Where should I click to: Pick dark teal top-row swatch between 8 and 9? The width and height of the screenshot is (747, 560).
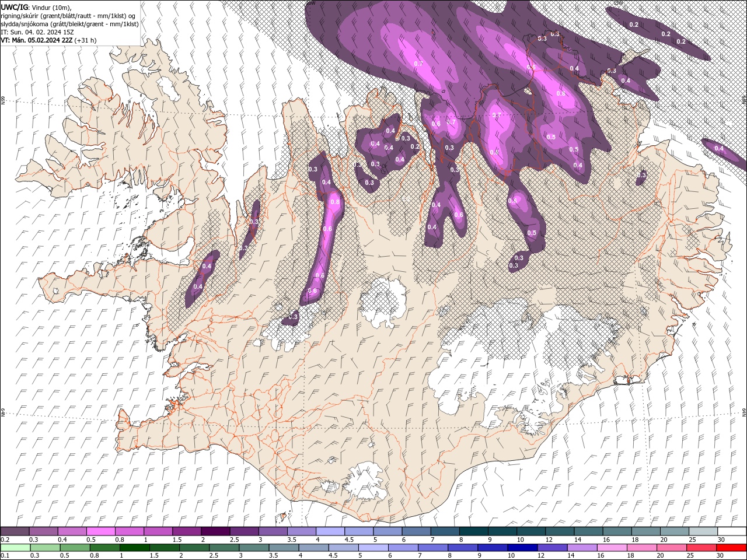pos(474,531)
